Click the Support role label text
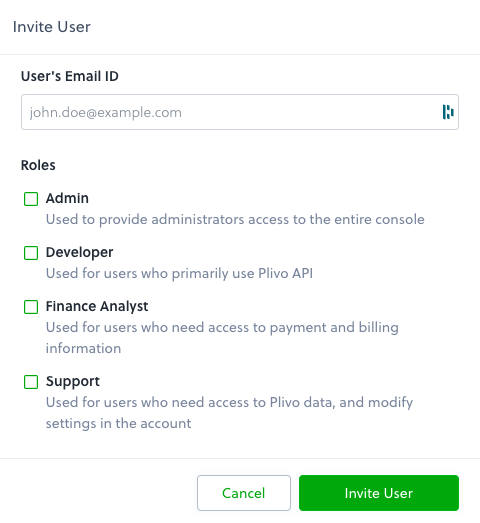The width and height of the screenshot is (480, 523). tap(73, 382)
